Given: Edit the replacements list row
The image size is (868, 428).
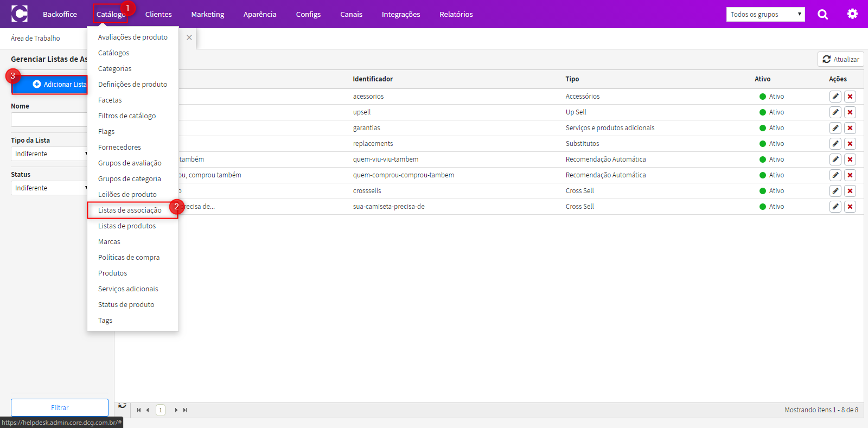Looking at the screenshot, I should click(835, 144).
